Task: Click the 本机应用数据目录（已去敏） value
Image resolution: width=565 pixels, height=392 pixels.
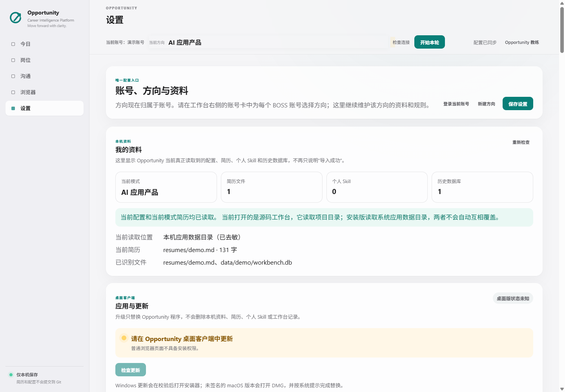Action: tap(203, 237)
